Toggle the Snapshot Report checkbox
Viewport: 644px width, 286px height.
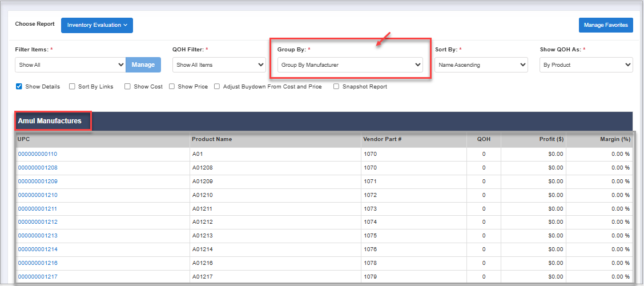point(336,87)
